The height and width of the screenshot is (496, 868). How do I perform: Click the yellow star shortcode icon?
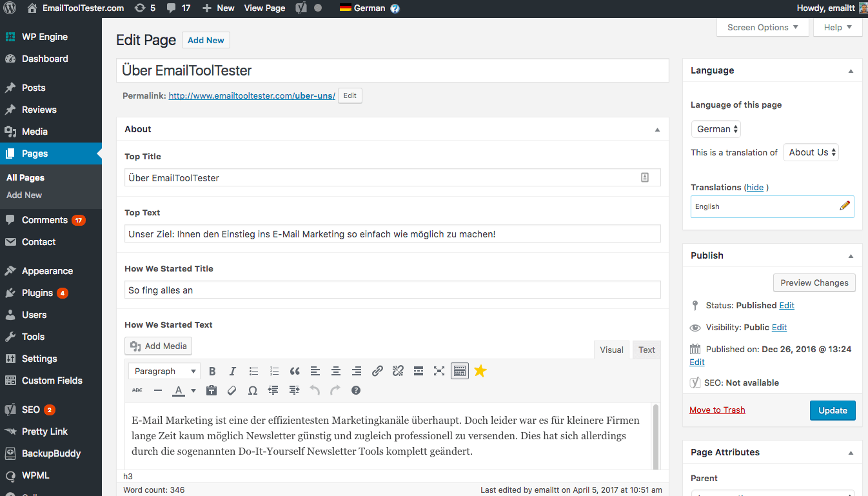coord(480,371)
